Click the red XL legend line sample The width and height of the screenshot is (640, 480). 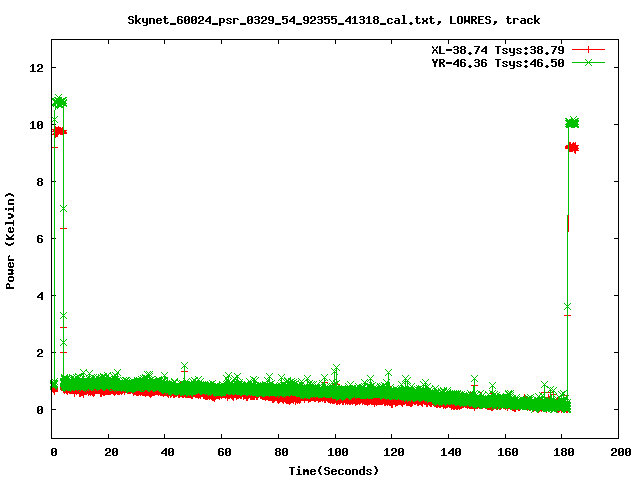[x=588, y=50]
